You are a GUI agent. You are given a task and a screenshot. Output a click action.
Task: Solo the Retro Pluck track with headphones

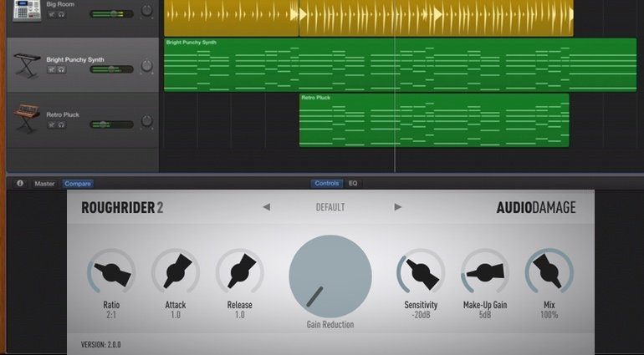pyautogui.click(x=61, y=124)
